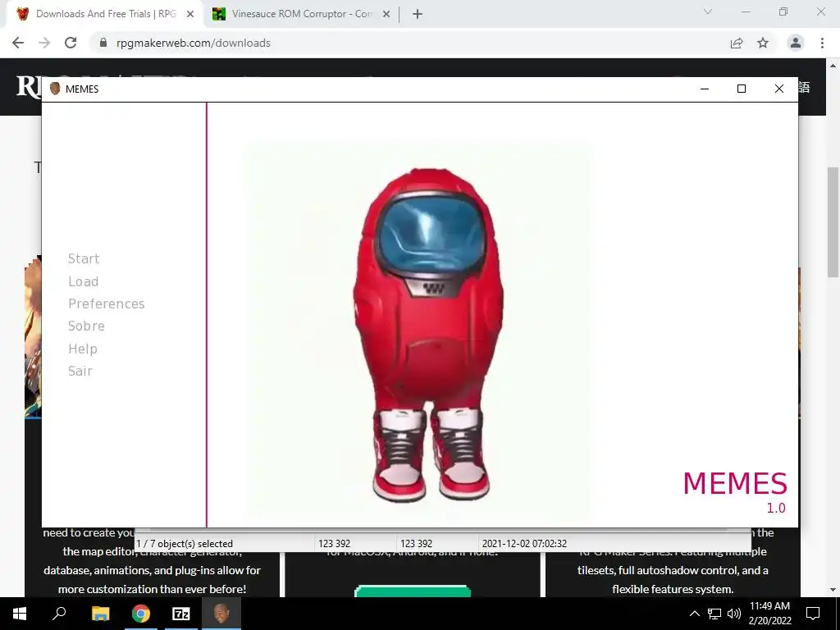Select Start in the MEMES menu
Viewport: 840px width, 630px height.
click(x=84, y=258)
